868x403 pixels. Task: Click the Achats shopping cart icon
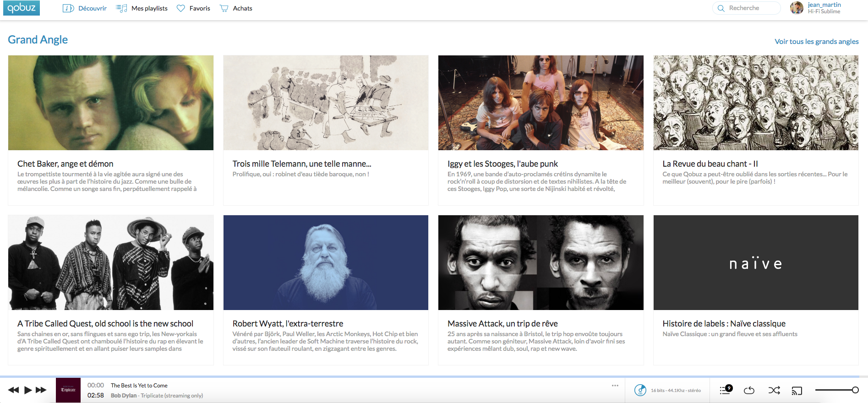[x=224, y=8]
